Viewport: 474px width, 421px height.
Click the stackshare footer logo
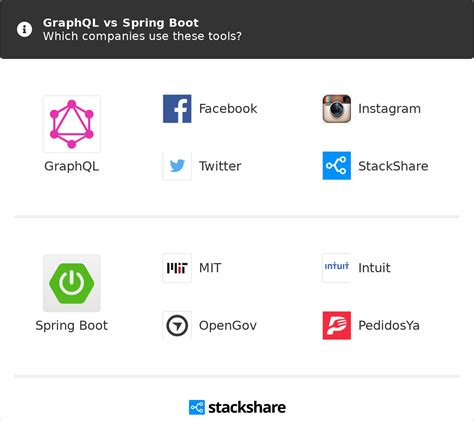point(237,407)
